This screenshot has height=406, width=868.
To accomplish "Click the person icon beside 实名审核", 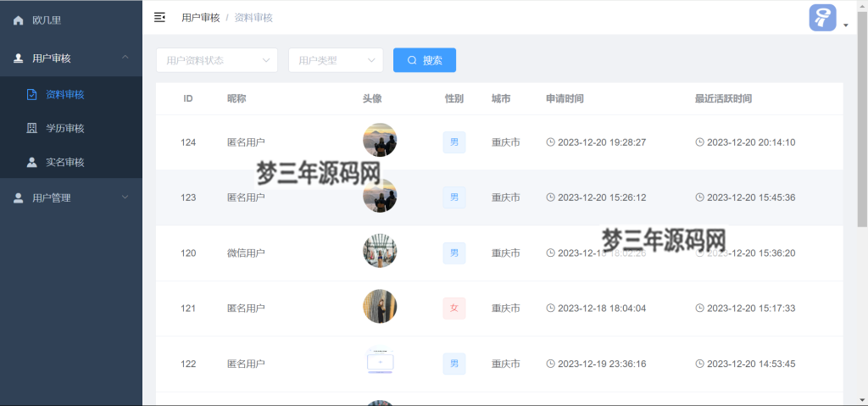I will (32, 162).
